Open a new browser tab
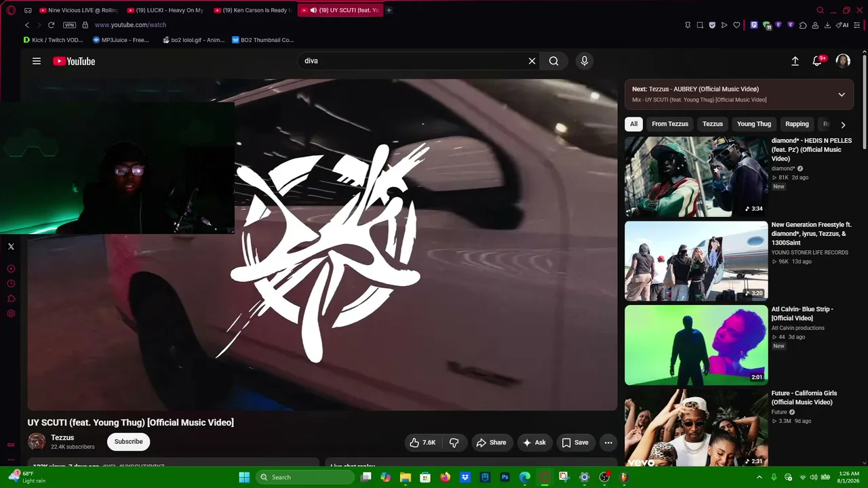The image size is (868, 488). click(389, 10)
